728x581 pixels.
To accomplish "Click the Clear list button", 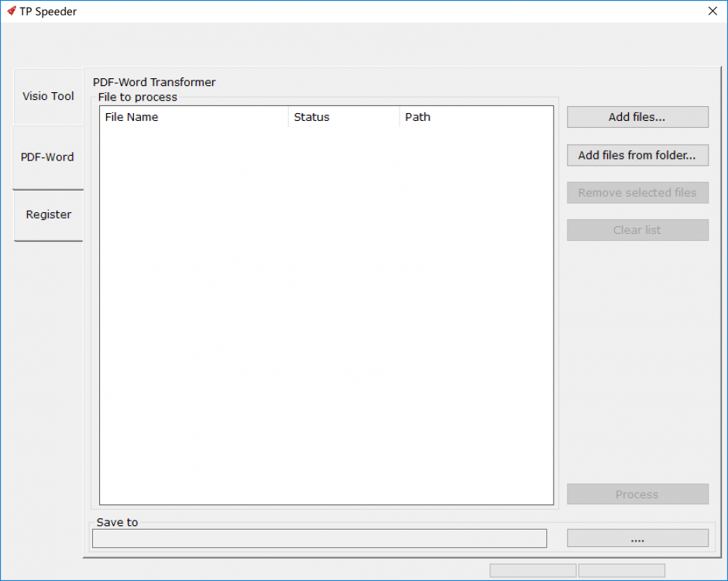I will (637, 229).
